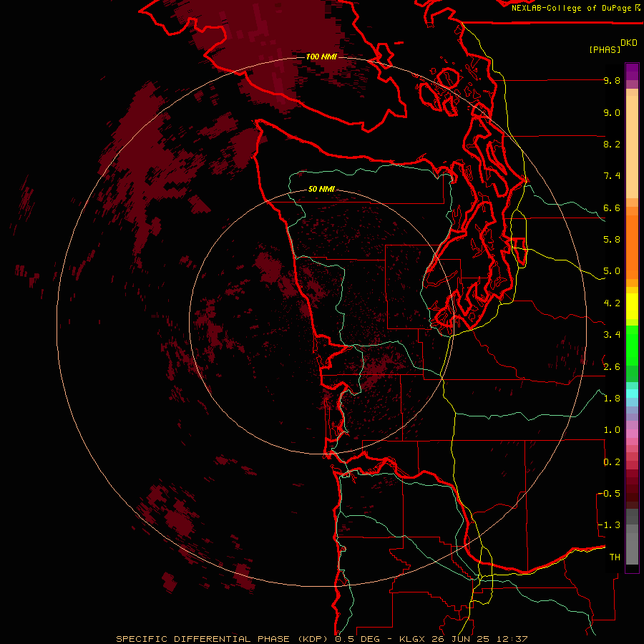Click the 26 JUN 25 date text
The height and width of the screenshot is (644, 644).
tap(459, 639)
